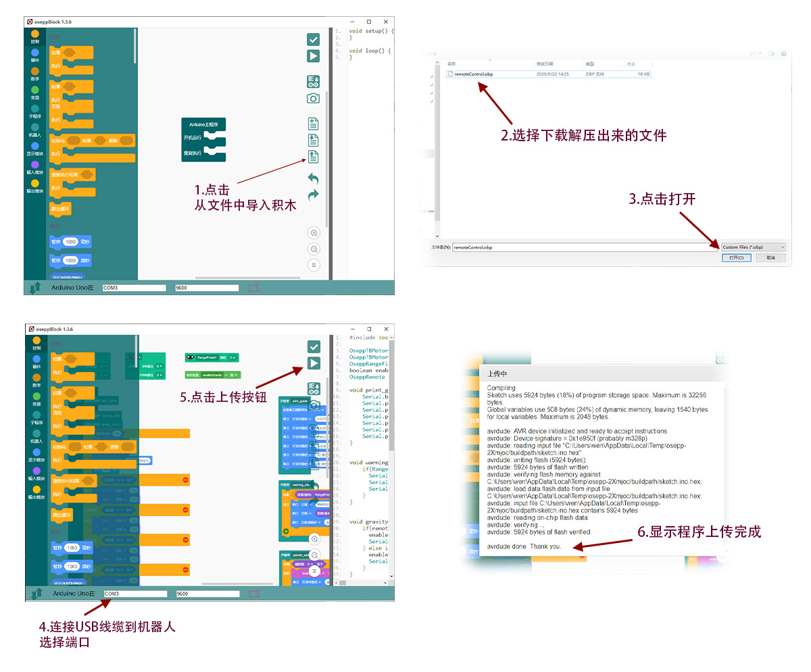811x672 pixels.
Task: Click the 打开(O) button
Action: click(x=736, y=258)
